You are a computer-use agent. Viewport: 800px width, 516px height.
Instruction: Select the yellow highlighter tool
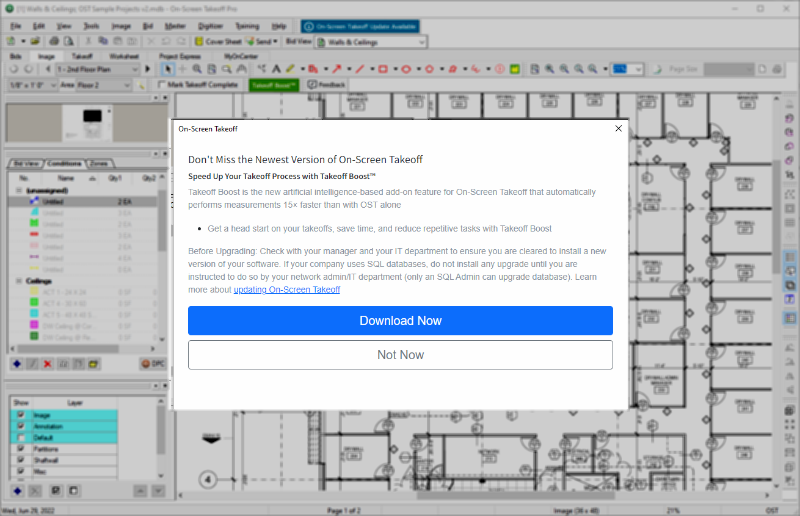click(290, 69)
